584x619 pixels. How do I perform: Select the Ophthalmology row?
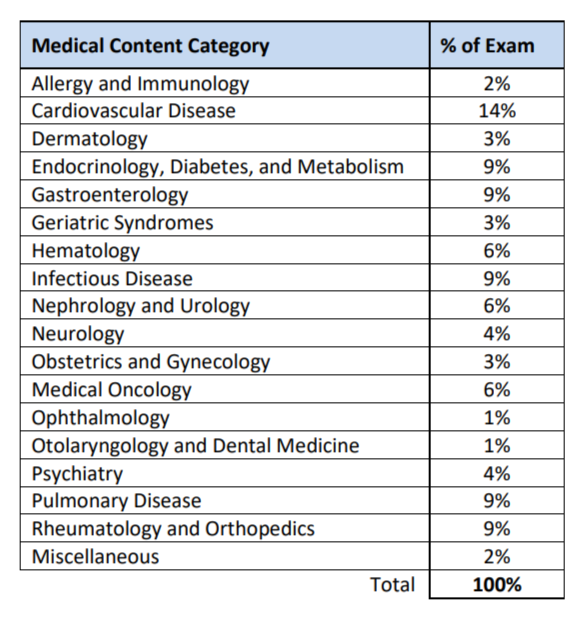[292, 417]
